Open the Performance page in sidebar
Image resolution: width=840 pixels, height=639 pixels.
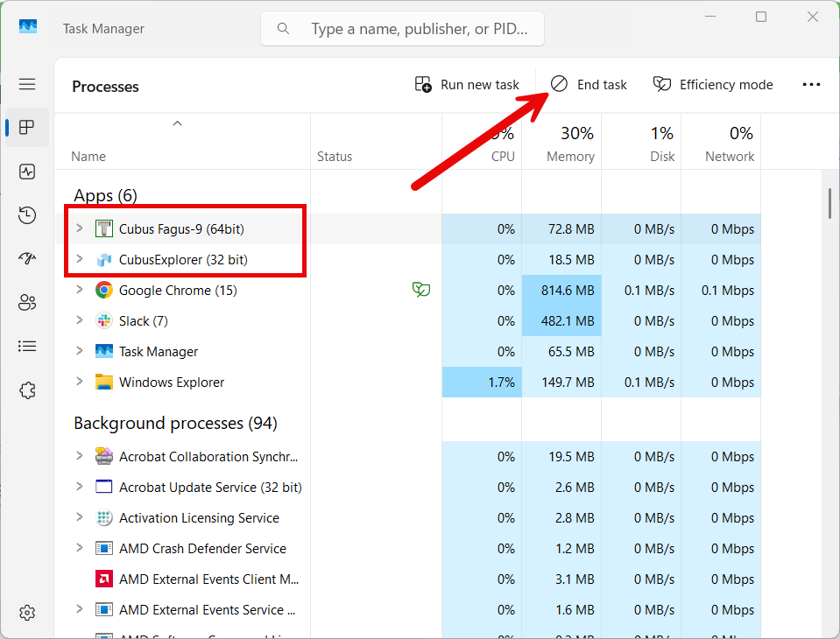click(x=27, y=172)
